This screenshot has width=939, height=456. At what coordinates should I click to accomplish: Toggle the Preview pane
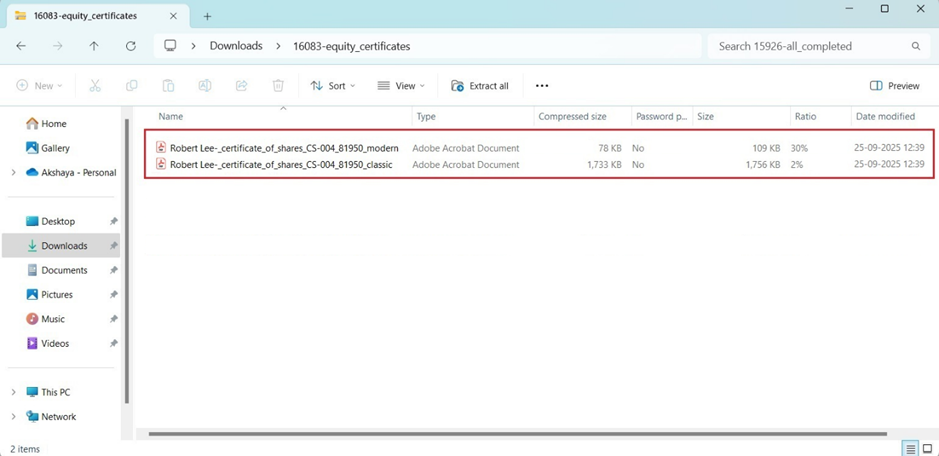coord(895,86)
